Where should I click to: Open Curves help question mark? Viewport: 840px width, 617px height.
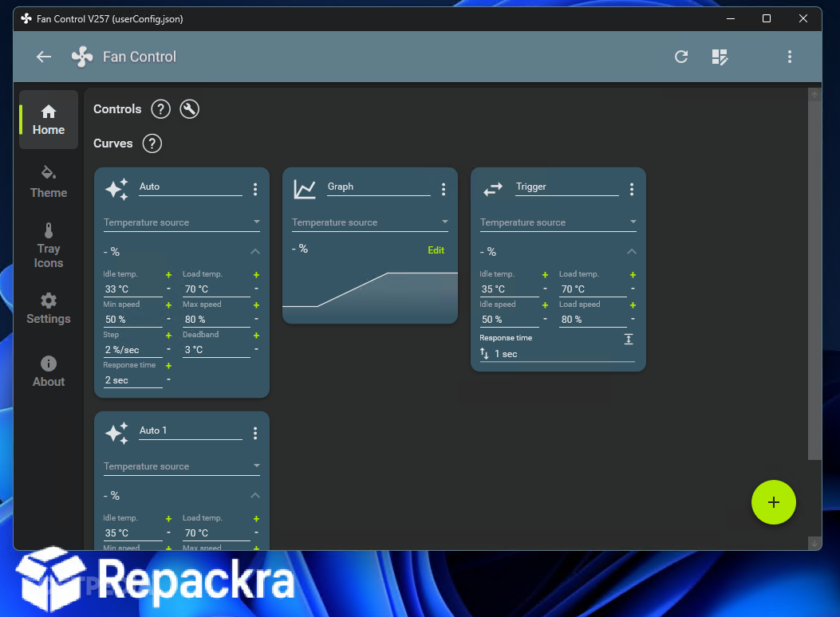pos(152,143)
